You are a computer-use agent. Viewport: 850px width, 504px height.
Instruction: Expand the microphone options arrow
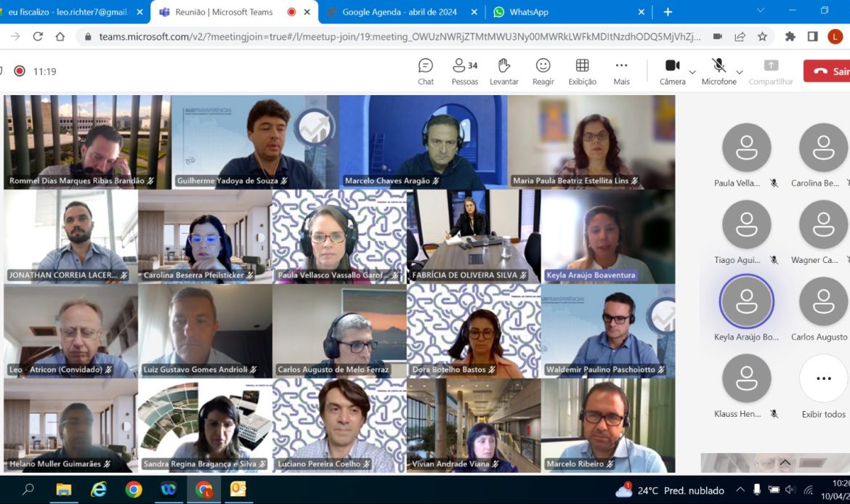(x=740, y=72)
